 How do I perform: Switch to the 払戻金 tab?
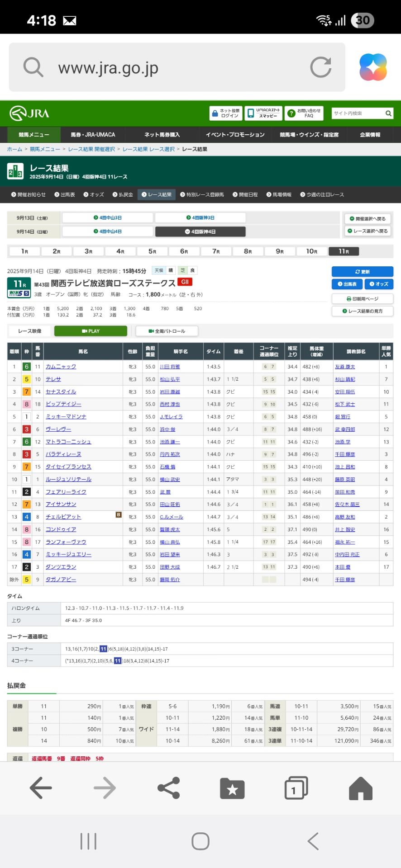pyautogui.click(x=123, y=194)
